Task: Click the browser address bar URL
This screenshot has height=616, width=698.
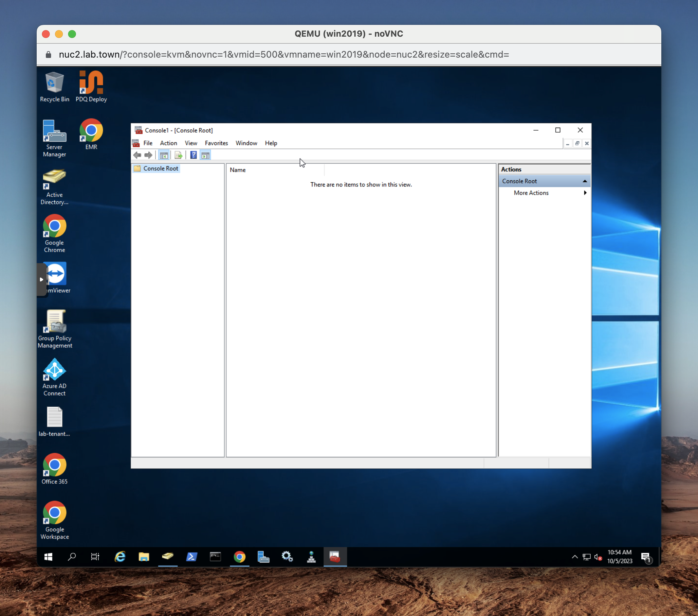Action: [284, 54]
